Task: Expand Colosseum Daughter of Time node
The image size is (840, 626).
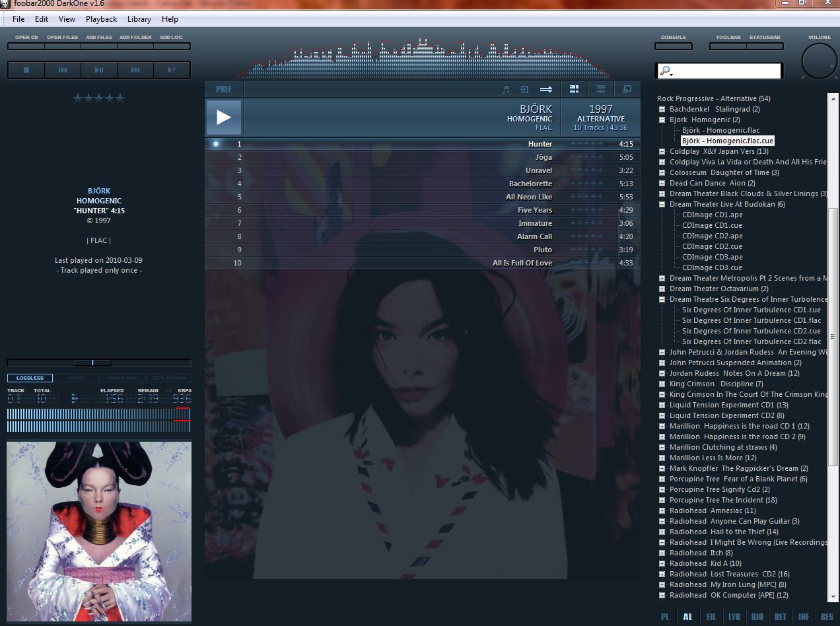Action: [662, 172]
